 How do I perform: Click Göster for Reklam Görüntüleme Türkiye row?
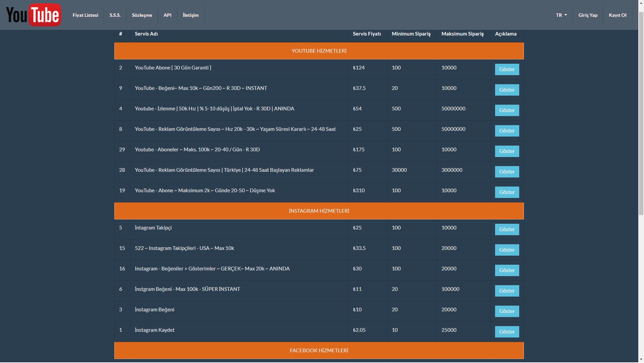pos(507,172)
